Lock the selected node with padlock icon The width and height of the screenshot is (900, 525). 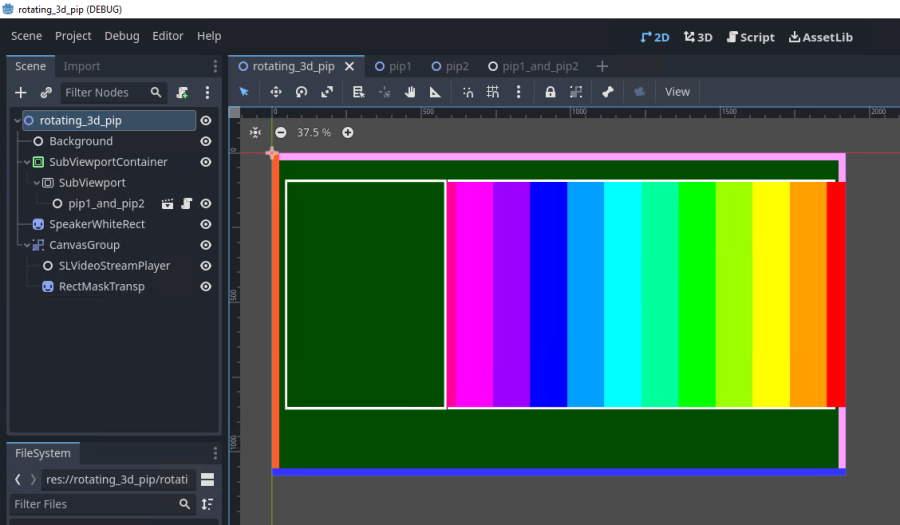pyautogui.click(x=550, y=92)
